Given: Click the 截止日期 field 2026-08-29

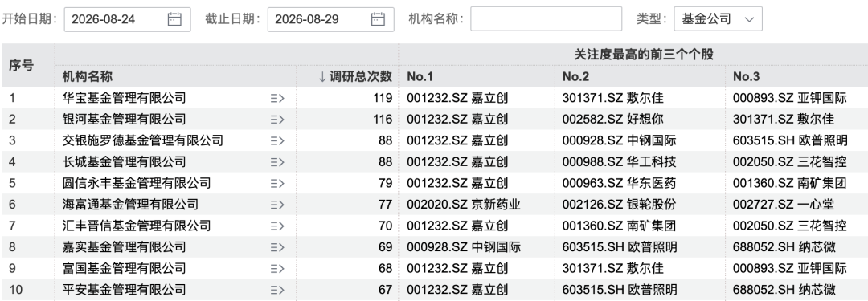Looking at the screenshot, I should [x=330, y=18].
